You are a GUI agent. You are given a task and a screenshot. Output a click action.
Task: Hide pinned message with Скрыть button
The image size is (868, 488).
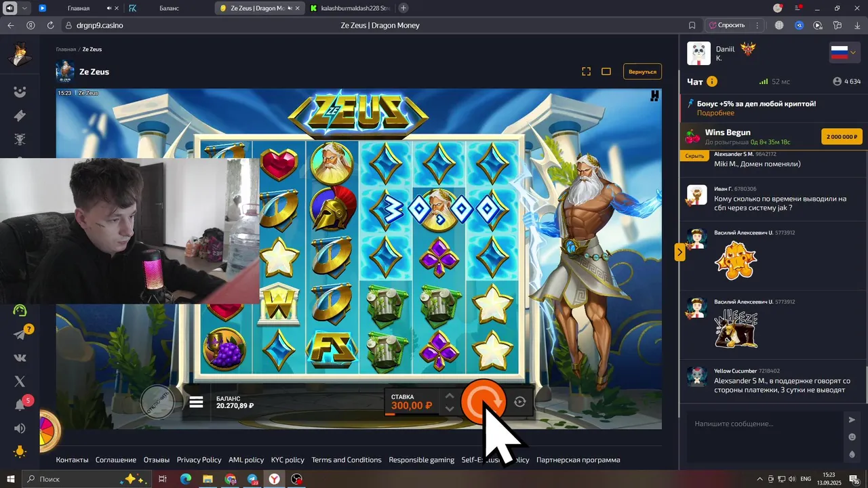tap(694, 155)
